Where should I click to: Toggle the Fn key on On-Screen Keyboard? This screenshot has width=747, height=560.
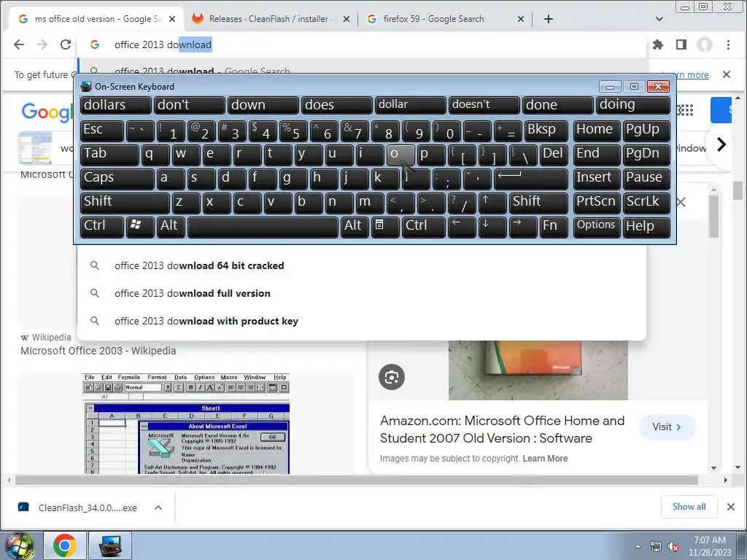[554, 227]
